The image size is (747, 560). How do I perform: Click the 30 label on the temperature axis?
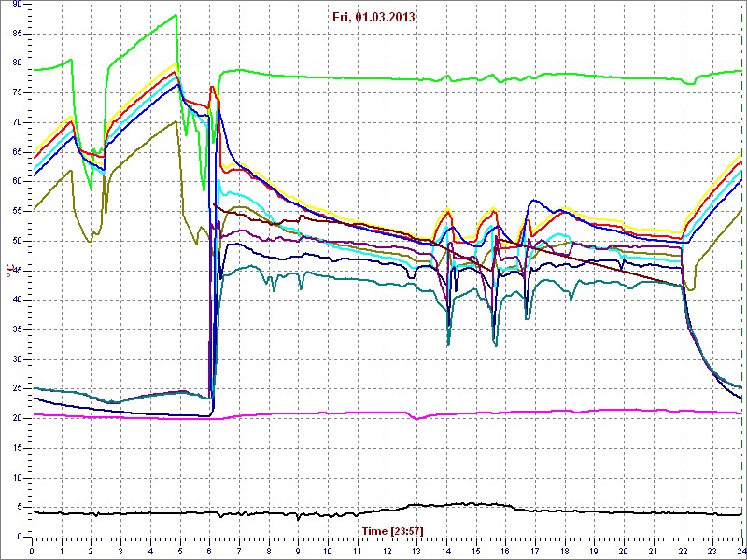18,359
